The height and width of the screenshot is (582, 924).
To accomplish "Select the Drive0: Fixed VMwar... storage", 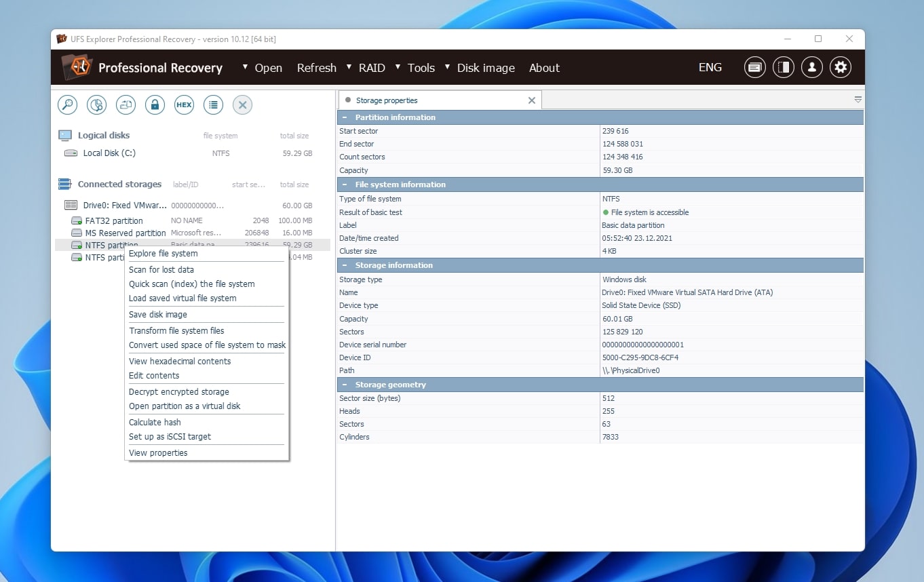I will pos(193,206).
